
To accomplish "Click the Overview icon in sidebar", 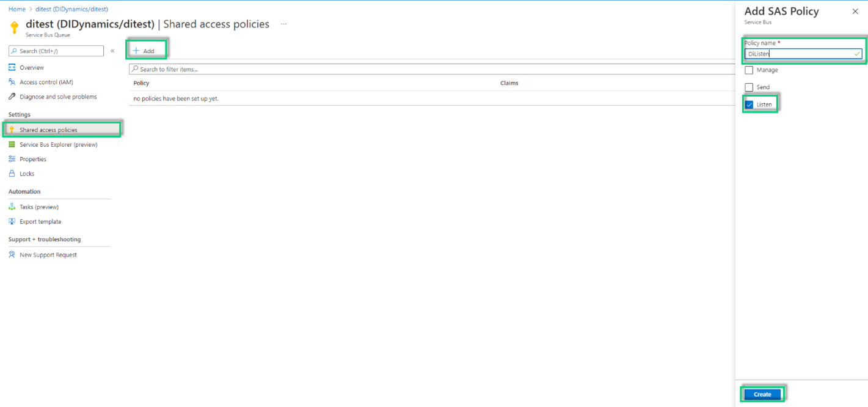I will pos(12,67).
